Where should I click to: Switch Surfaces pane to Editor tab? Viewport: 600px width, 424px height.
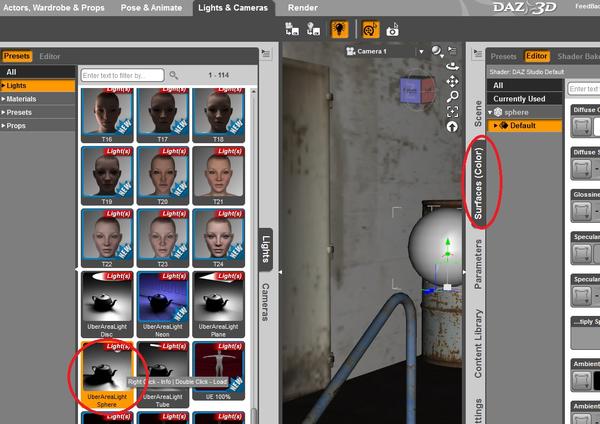point(536,56)
